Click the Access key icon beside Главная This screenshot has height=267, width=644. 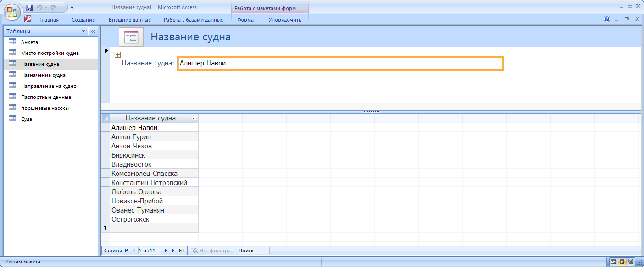pyautogui.click(x=28, y=19)
